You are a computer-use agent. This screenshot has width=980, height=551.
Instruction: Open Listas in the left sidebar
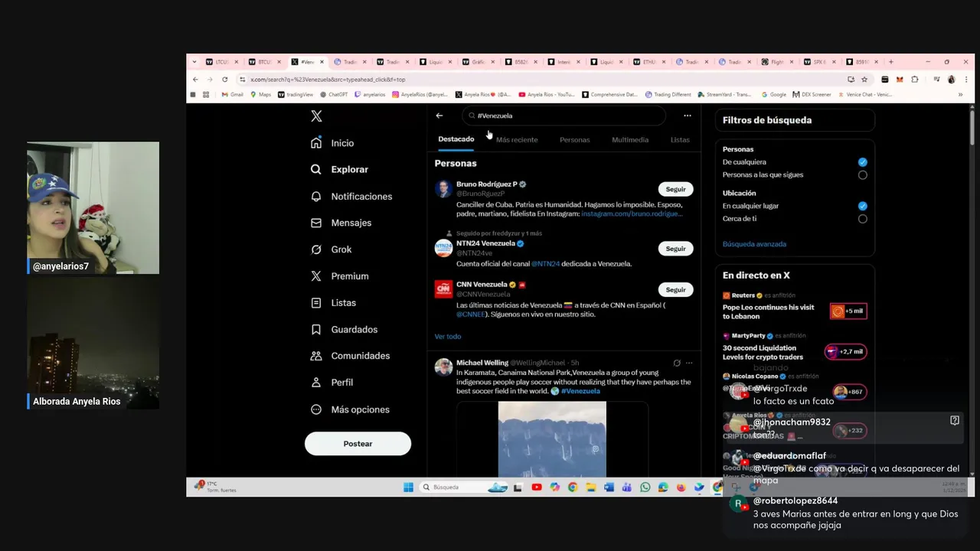[x=333, y=303]
